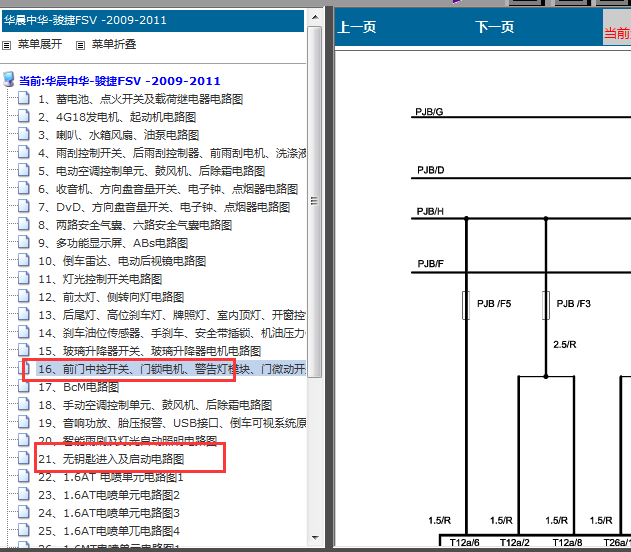Click the page icon beside item 19

pos(24,422)
